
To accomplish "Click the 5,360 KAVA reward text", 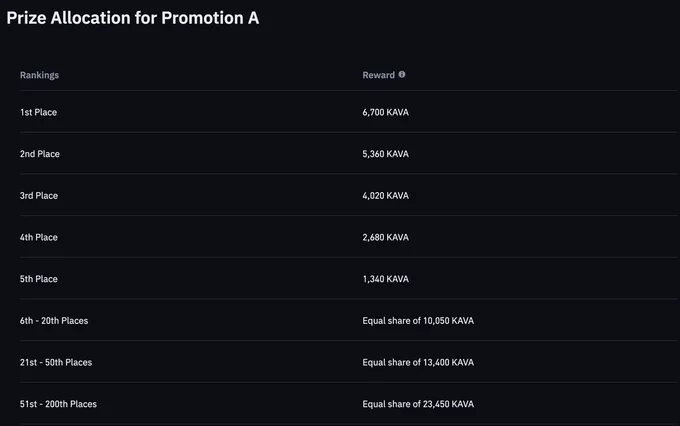I will click(x=386, y=154).
